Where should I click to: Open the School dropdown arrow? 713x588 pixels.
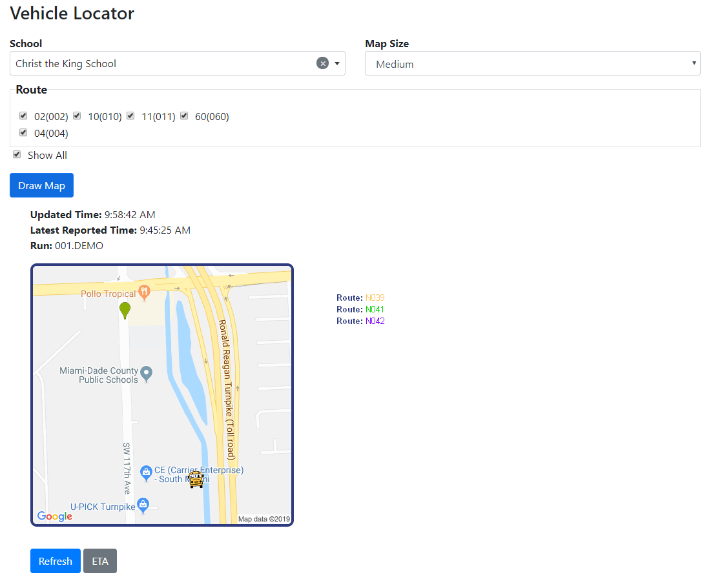[337, 63]
